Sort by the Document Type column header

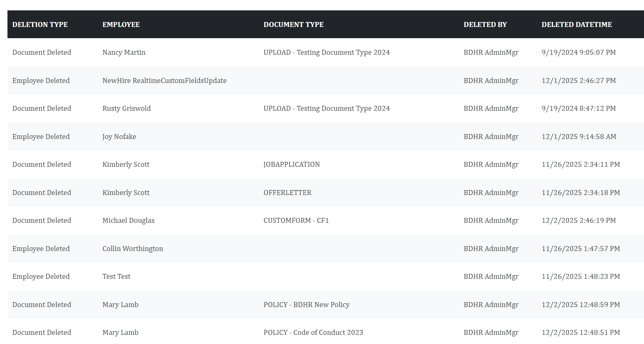tap(294, 24)
